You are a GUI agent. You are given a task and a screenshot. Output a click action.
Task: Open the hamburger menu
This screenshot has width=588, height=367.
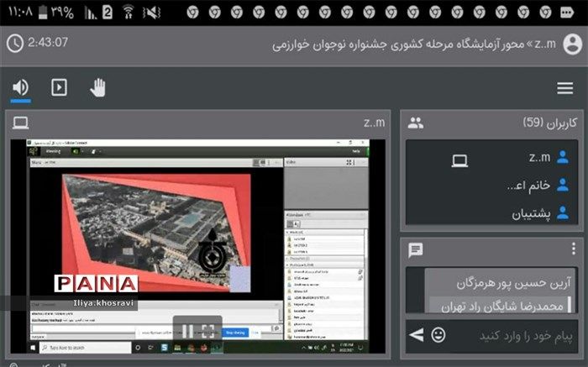pyautogui.click(x=565, y=88)
